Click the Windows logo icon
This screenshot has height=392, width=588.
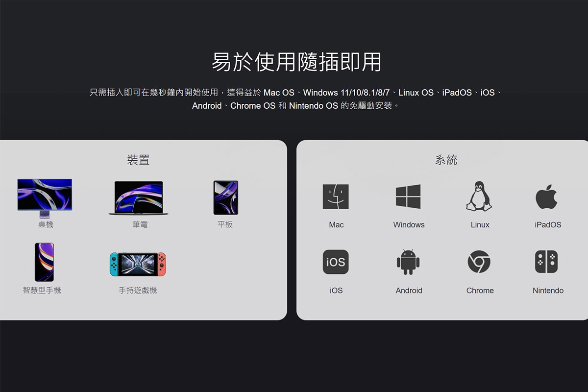point(408,196)
